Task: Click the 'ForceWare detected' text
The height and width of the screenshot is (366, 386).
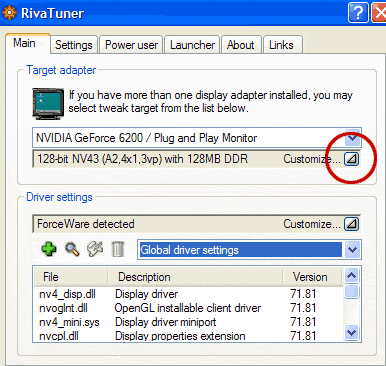Action: [86, 224]
